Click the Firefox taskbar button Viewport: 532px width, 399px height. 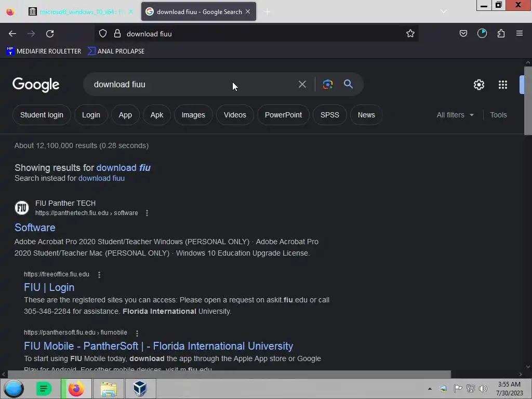[x=76, y=389]
